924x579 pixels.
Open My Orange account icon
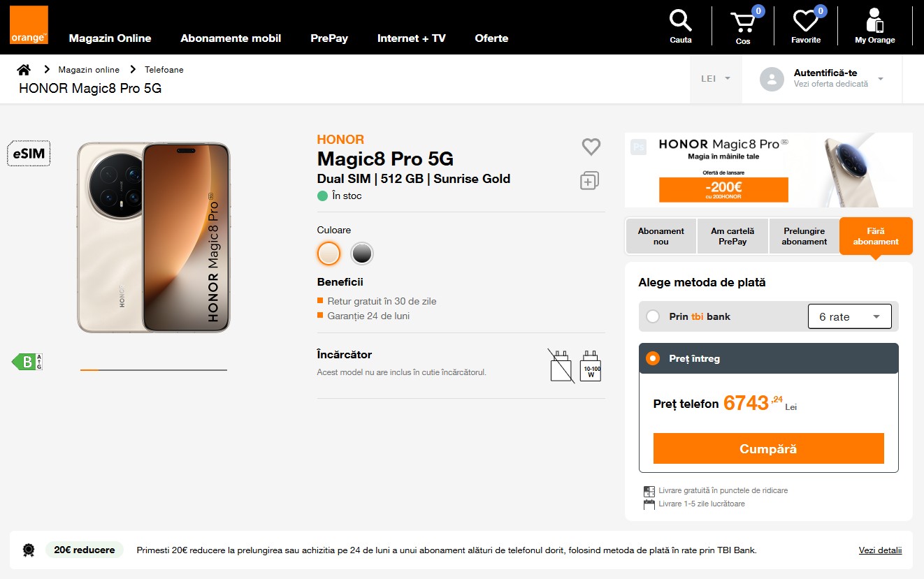[x=874, y=27]
